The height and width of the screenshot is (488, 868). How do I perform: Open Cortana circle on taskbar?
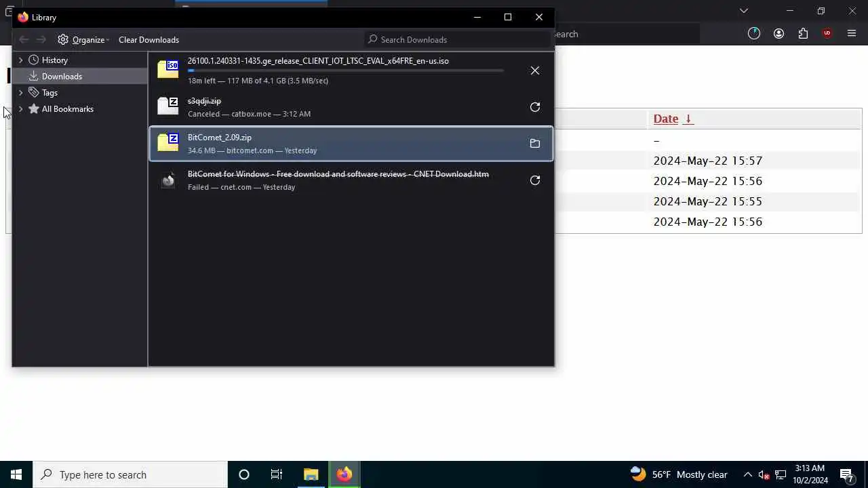244,474
